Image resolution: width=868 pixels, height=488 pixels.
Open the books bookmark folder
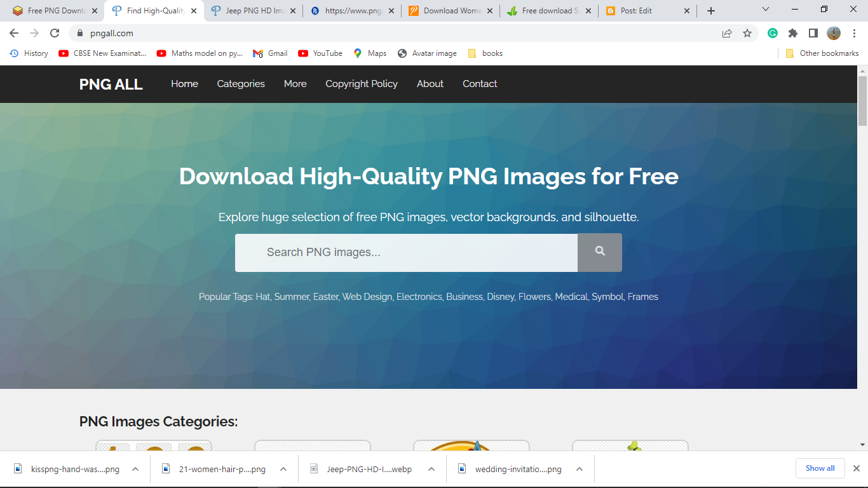[485, 53]
